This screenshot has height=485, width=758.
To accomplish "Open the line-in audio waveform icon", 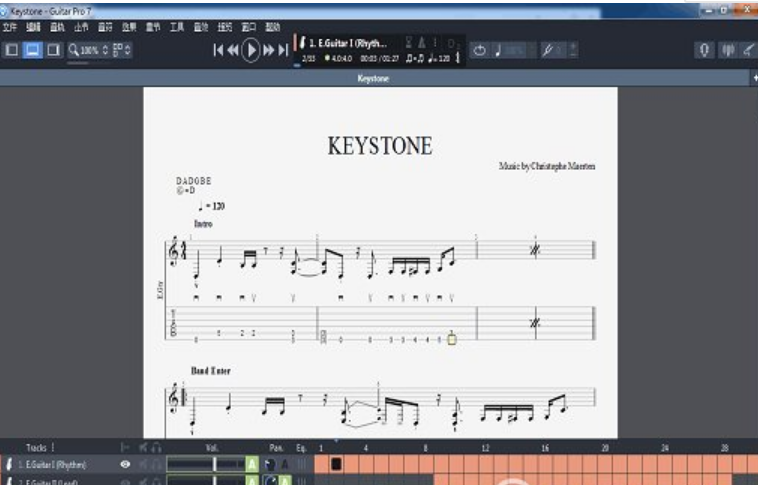I will pos(728,50).
